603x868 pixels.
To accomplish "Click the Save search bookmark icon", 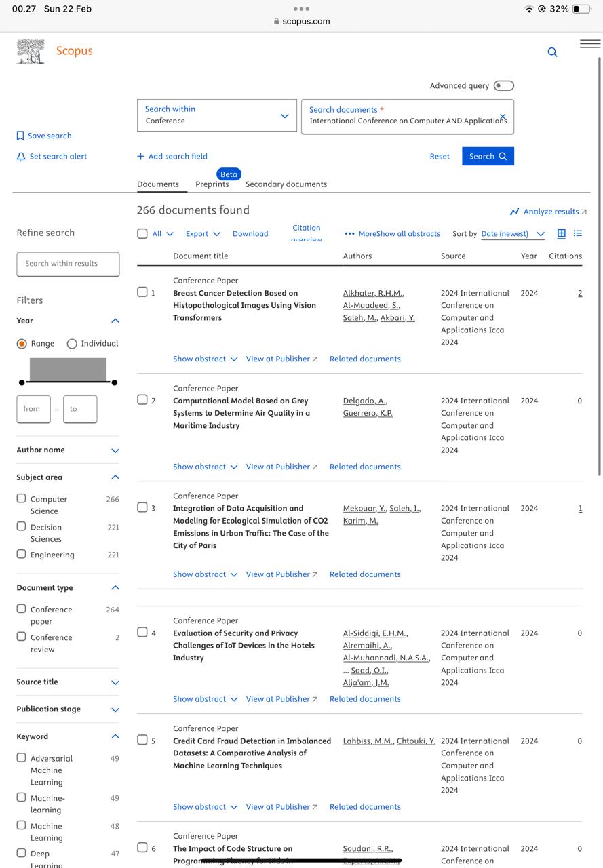I will pyautogui.click(x=20, y=136).
